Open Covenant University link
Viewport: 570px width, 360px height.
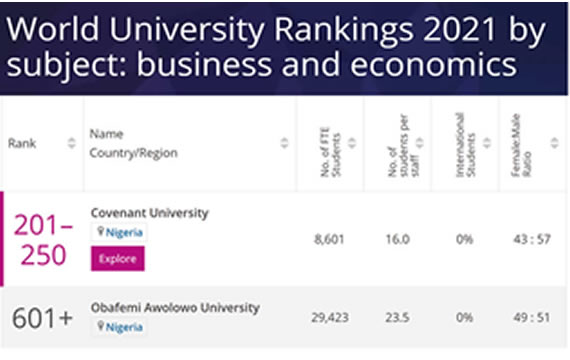pyautogui.click(x=149, y=213)
